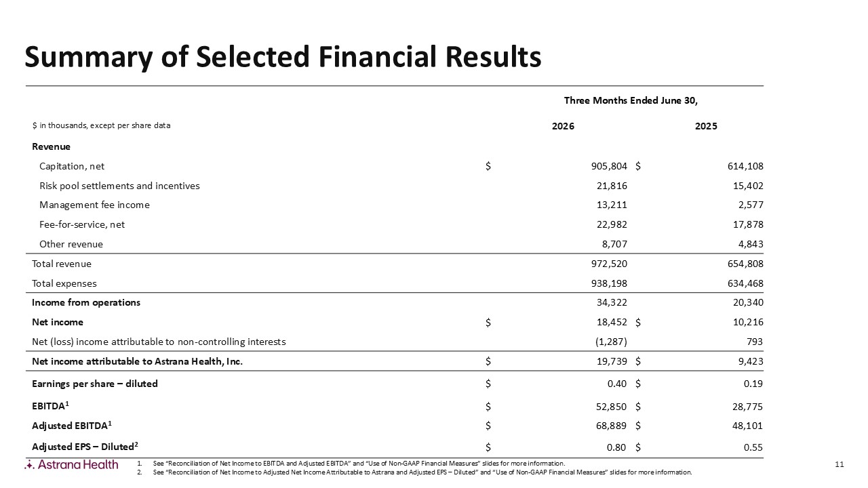Click the page number 11
Viewport: 868px width, 488px height.
(840, 464)
